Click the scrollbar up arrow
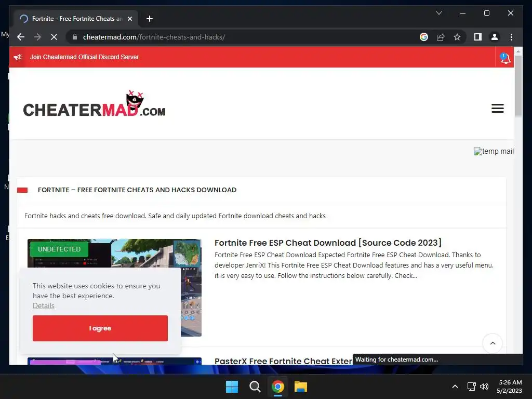 [x=518, y=51]
